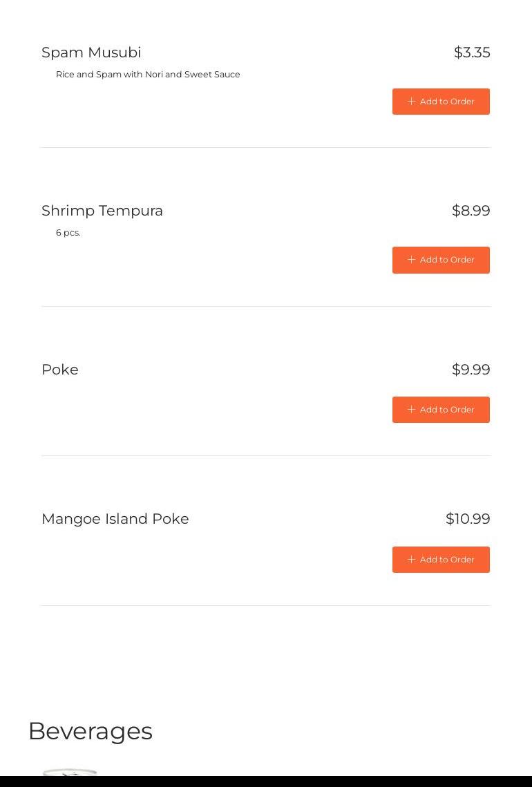Screen dimensions: 532x787
Task: Click the Poke item title
Action: pos(60,370)
